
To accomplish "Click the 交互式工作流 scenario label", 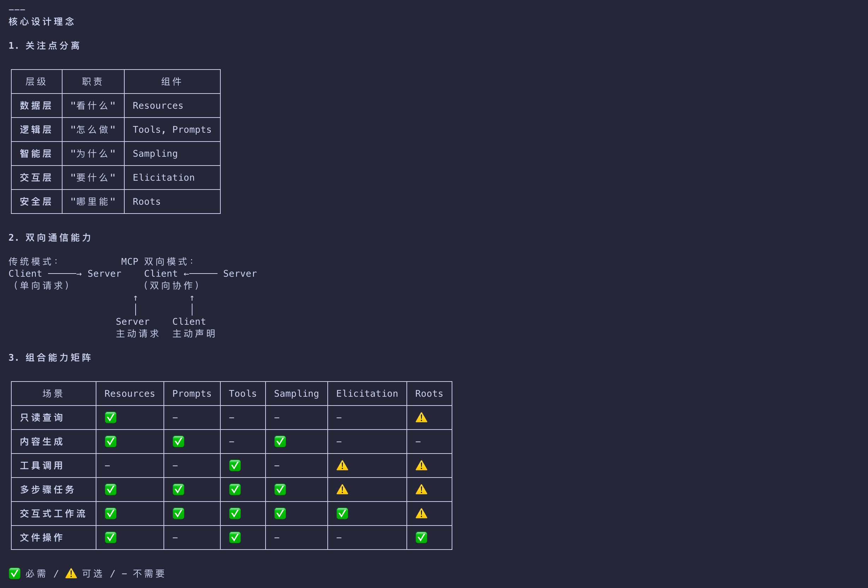I will tap(53, 513).
